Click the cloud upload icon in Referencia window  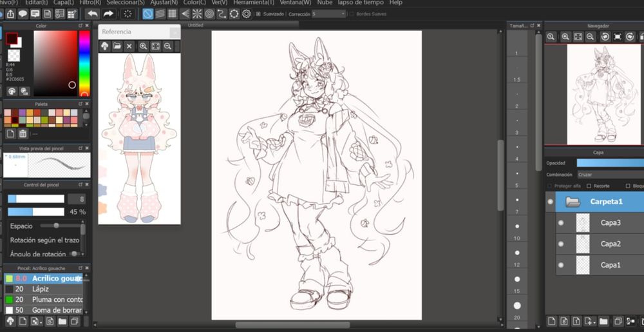click(x=105, y=46)
